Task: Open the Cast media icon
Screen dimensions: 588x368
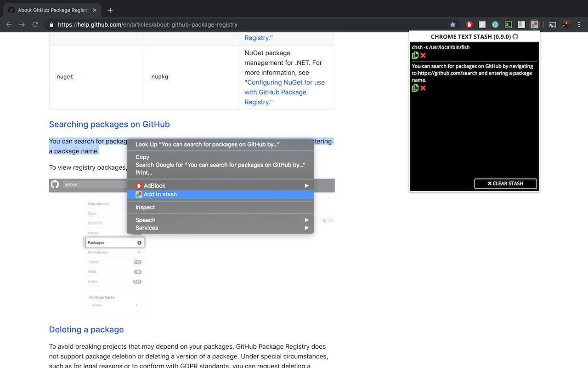Action: click(553, 25)
